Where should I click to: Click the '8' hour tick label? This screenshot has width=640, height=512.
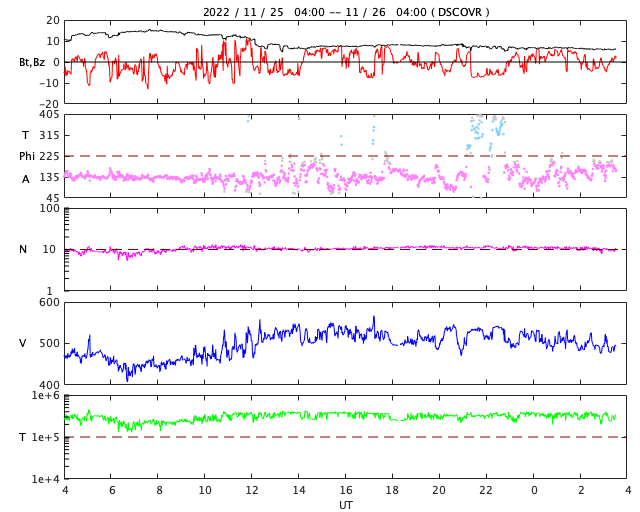[x=159, y=490]
